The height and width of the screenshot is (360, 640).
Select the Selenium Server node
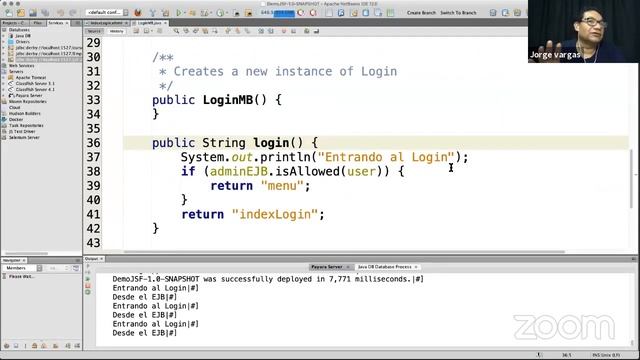[x=24, y=138]
